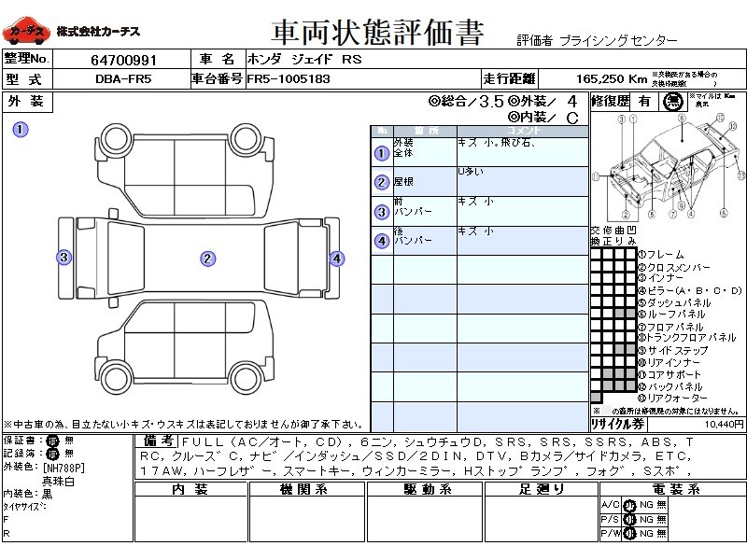Click the 車台番号 label

point(218,78)
